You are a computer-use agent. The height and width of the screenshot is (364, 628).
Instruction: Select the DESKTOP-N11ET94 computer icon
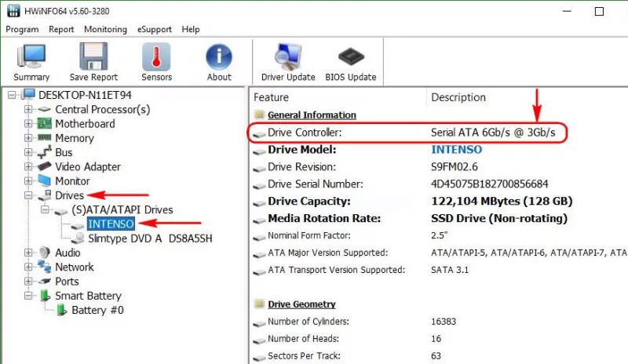pyautogui.click(x=28, y=94)
